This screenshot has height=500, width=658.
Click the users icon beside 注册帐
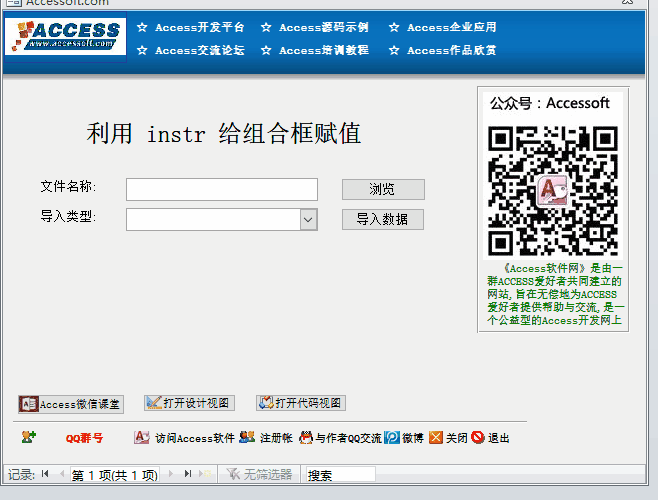247,437
